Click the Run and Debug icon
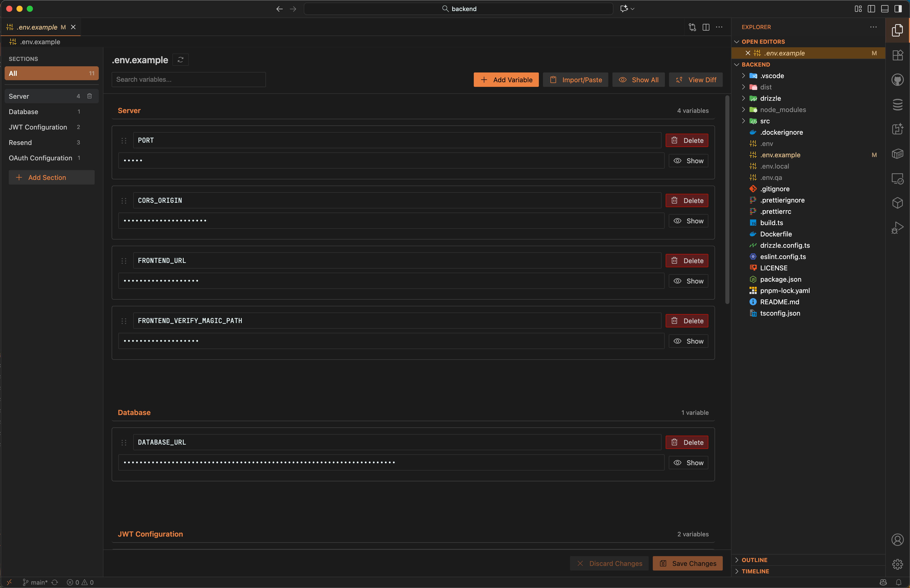Image resolution: width=910 pixels, height=588 pixels. (x=897, y=227)
